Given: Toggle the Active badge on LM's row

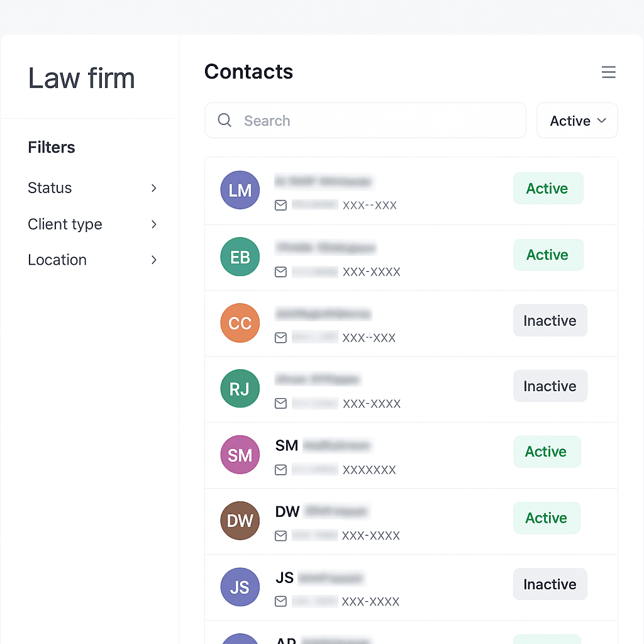Looking at the screenshot, I should (548, 188).
